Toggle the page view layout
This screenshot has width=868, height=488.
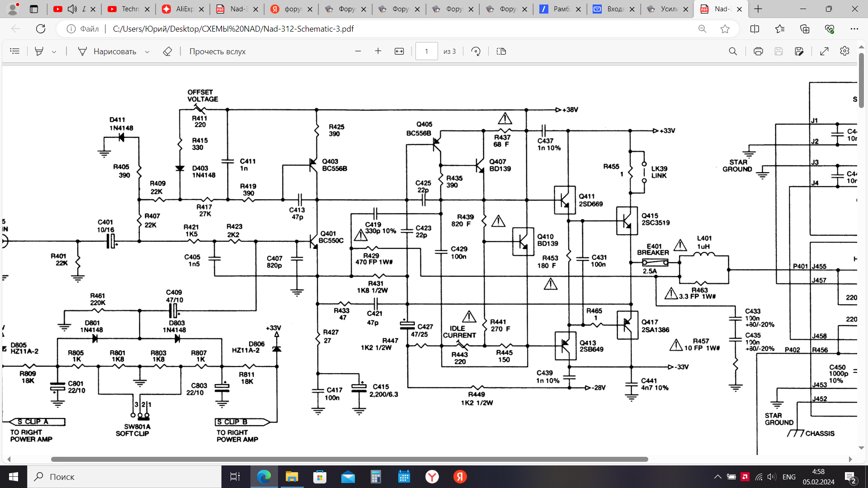coord(501,52)
